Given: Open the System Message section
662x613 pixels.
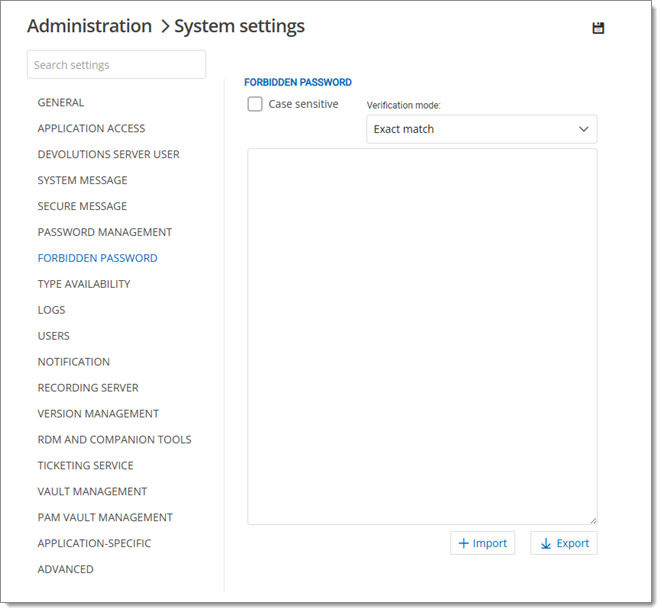Looking at the screenshot, I should click(82, 180).
